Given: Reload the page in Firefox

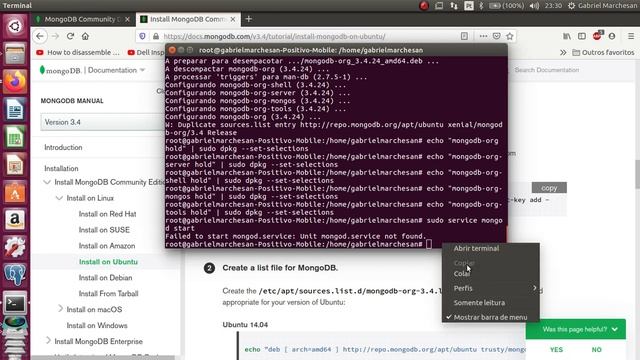Looking at the screenshot, I should tap(70, 36).
